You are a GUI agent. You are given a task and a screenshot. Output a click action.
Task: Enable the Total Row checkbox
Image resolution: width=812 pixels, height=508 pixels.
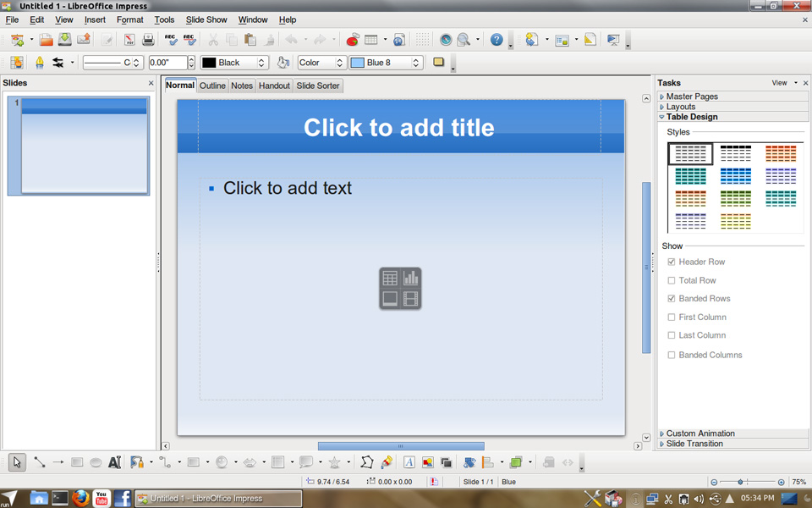coord(672,280)
